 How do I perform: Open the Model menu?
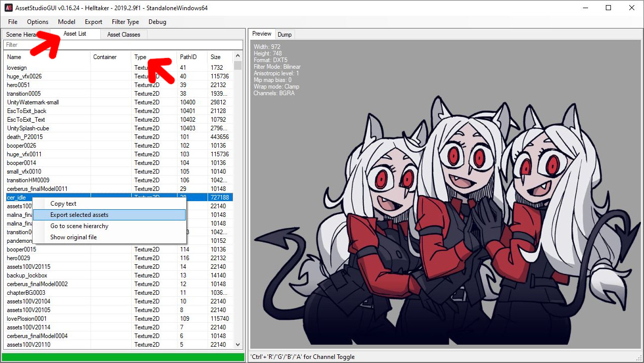pos(67,22)
